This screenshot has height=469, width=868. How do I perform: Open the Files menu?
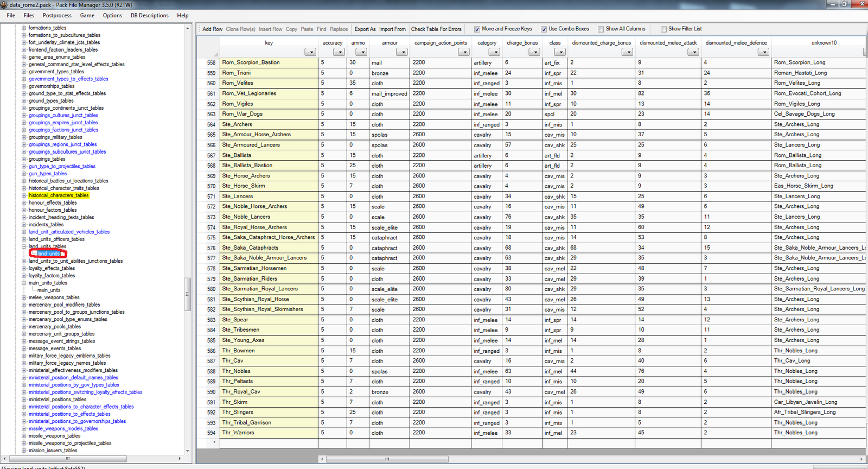point(29,16)
